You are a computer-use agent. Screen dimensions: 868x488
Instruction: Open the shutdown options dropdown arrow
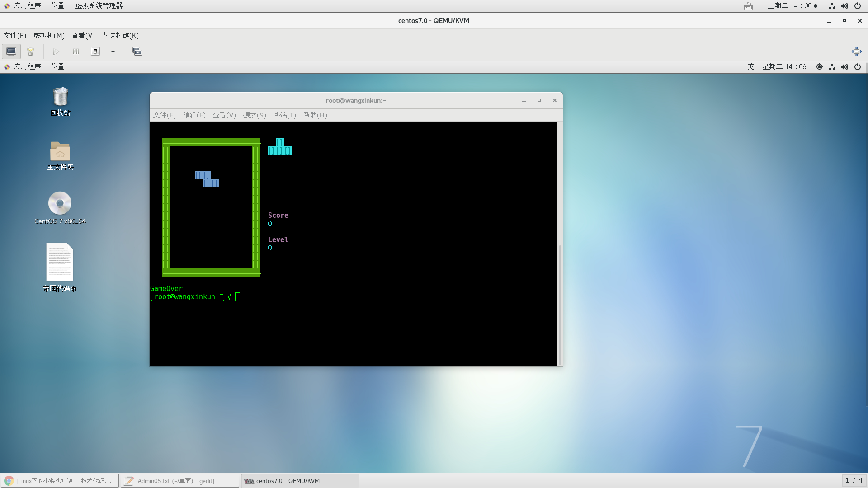(x=113, y=52)
